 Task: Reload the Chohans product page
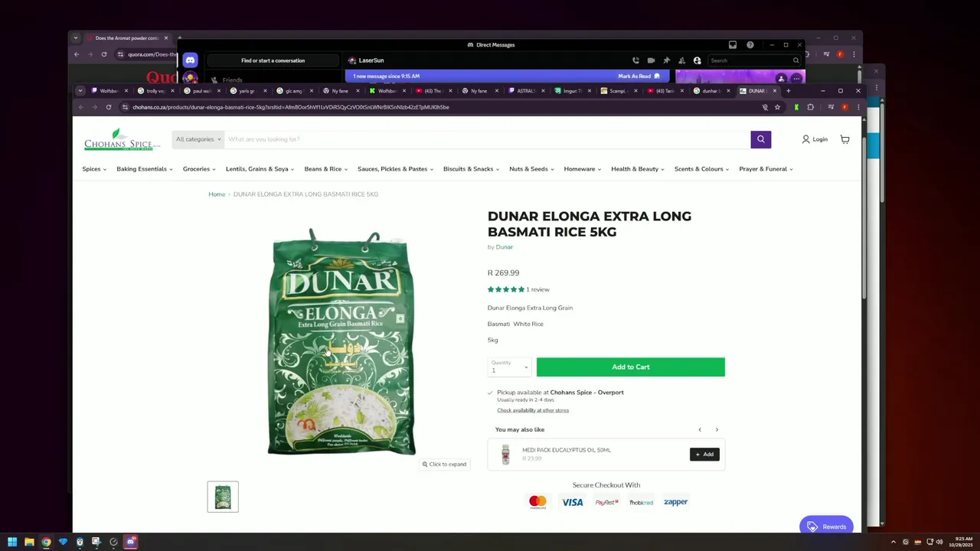point(109,107)
